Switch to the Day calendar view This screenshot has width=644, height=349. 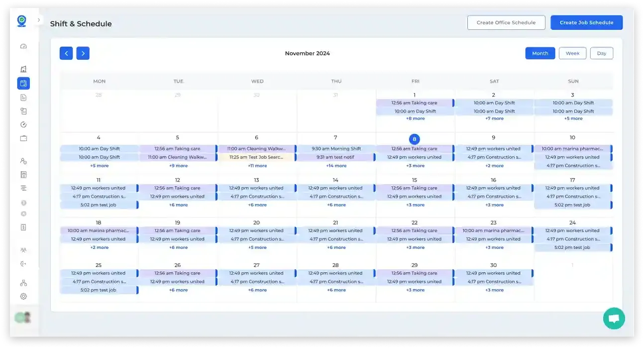pyautogui.click(x=602, y=53)
